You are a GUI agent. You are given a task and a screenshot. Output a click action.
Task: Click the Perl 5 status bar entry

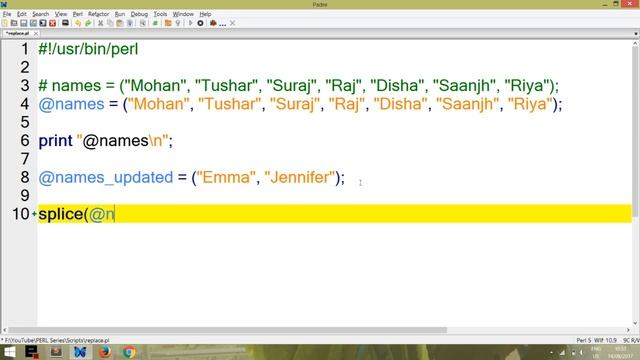click(583, 340)
